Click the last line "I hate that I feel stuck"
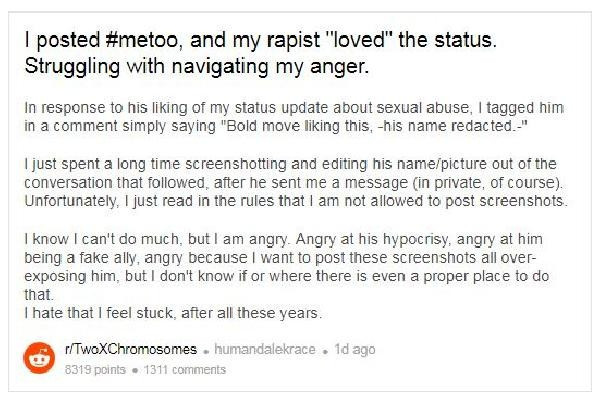Image resolution: width=600 pixels, height=409 pixels. coord(173,313)
